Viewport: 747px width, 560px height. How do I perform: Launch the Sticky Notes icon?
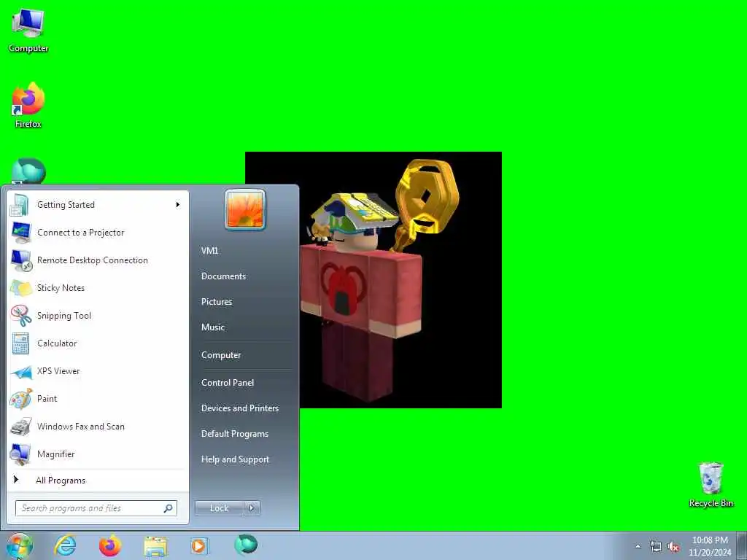point(20,288)
